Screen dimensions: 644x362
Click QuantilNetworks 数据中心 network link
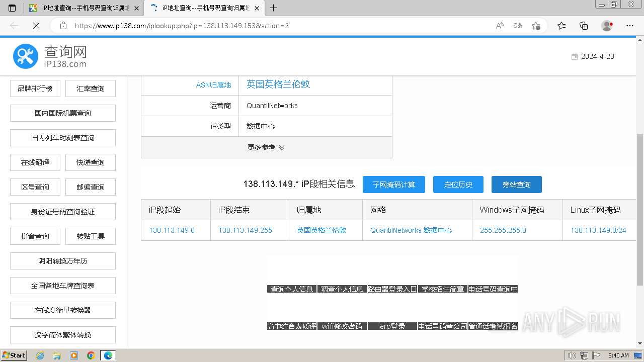[411, 230]
